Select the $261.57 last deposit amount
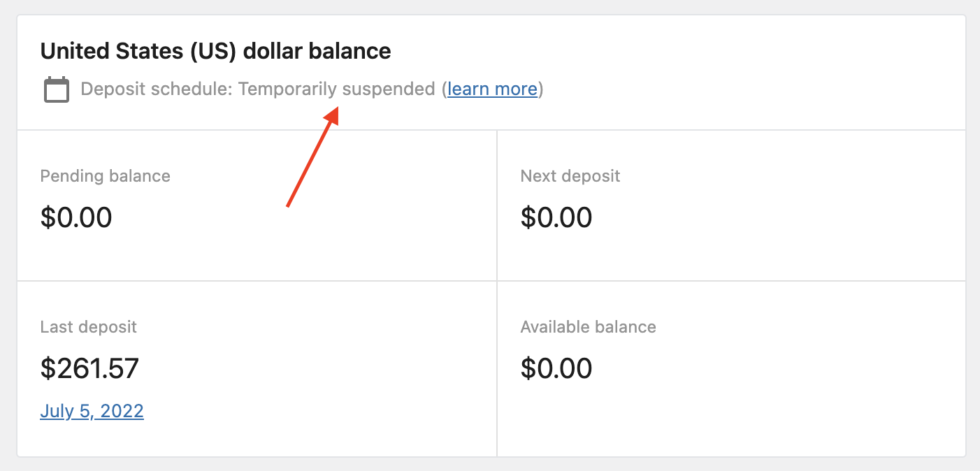Screen dimensions: 980x471 [x=89, y=368]
